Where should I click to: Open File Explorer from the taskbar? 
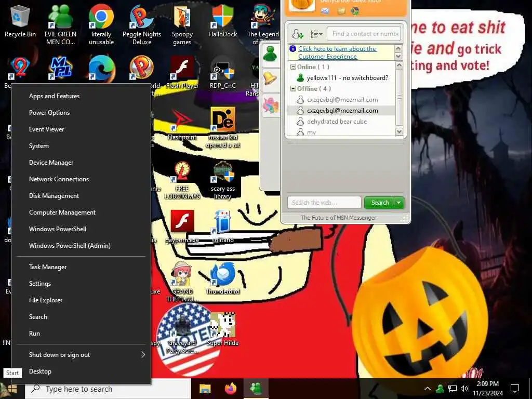pyautogui.click(x=205, y=389)
